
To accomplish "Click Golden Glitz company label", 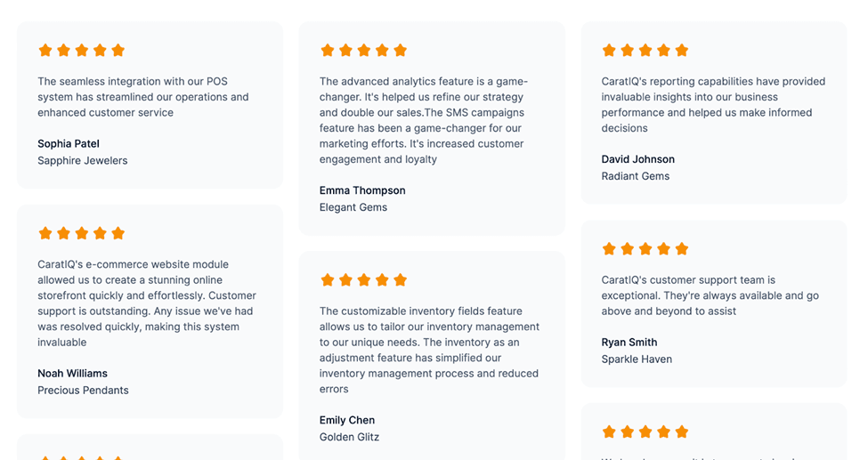I will pos(349,437).
